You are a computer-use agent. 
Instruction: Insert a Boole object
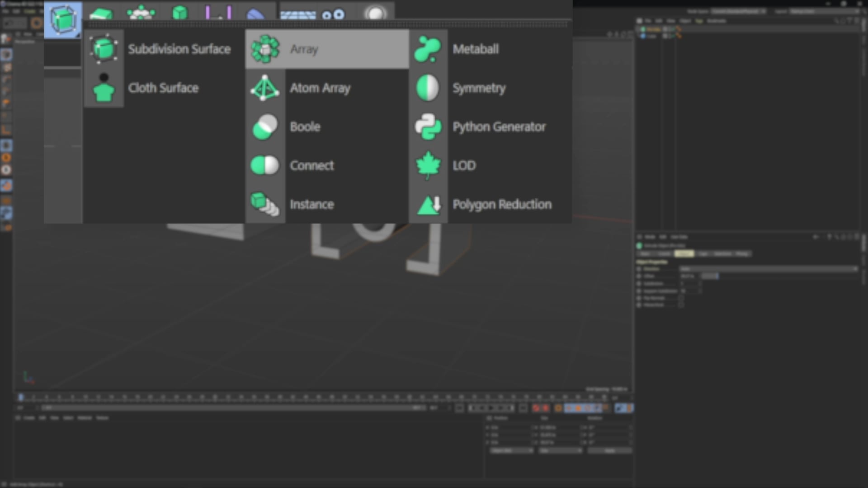click(327, 127)
